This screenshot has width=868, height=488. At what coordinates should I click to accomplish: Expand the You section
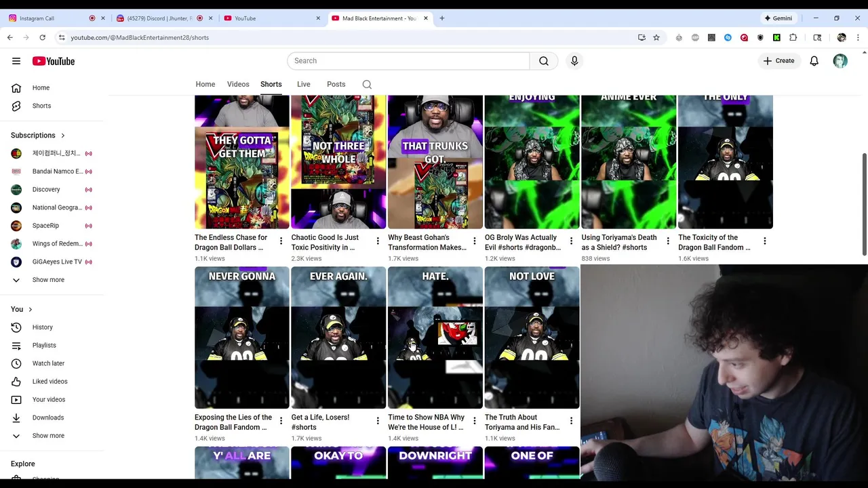22,310
